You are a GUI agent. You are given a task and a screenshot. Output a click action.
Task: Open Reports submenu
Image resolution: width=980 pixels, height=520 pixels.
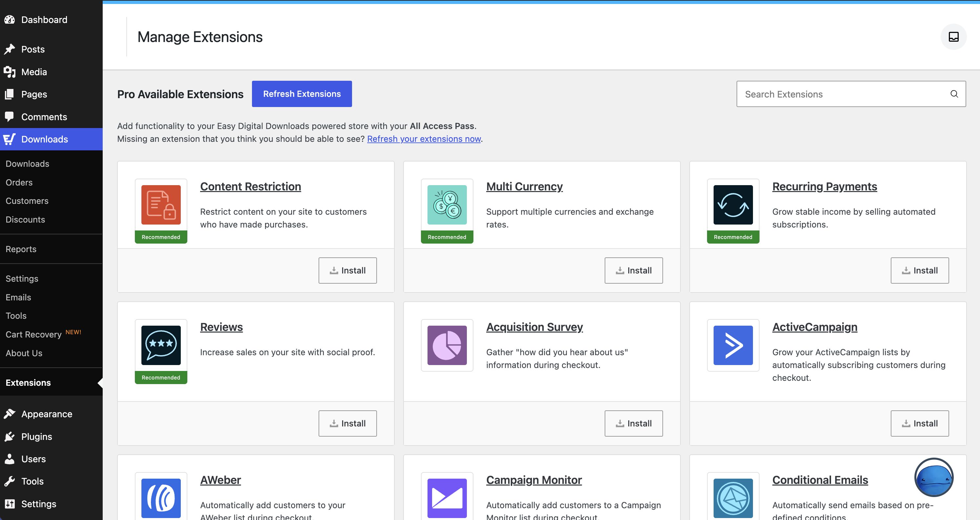pyautogui.click(x=21, y=249)
